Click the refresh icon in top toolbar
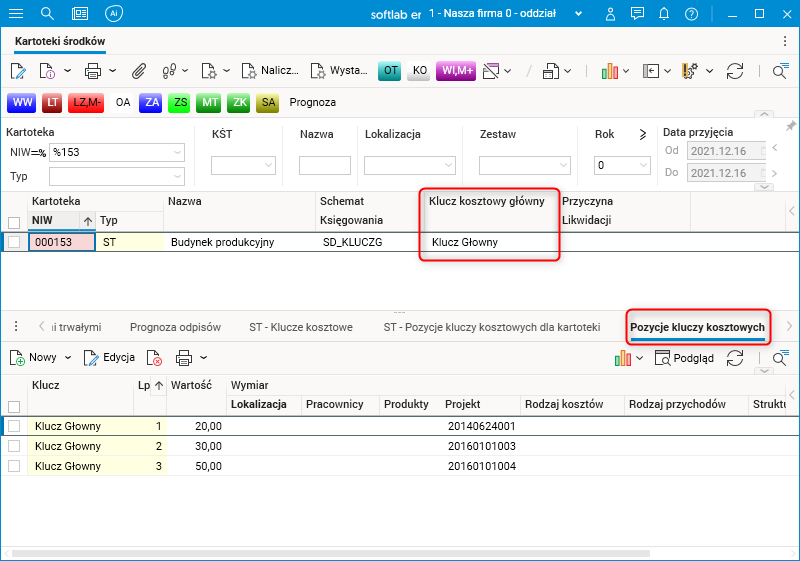 click(735, 71)
